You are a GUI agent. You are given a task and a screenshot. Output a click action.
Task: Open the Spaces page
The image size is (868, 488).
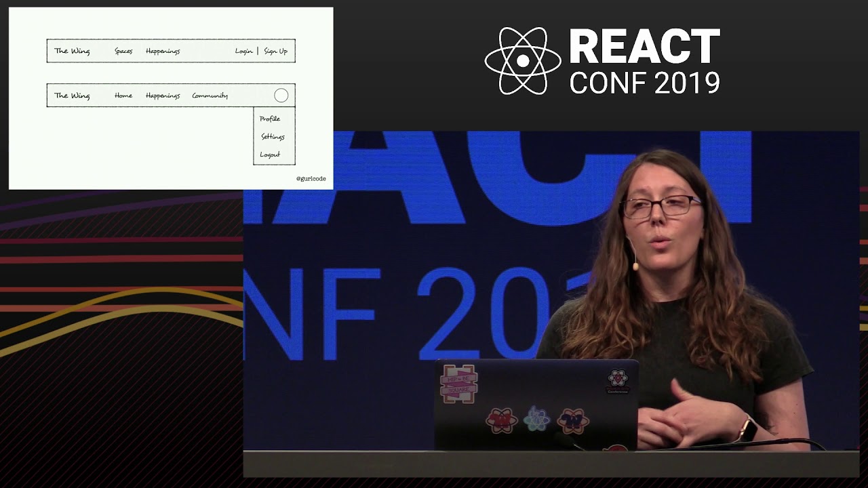[124, 50]
